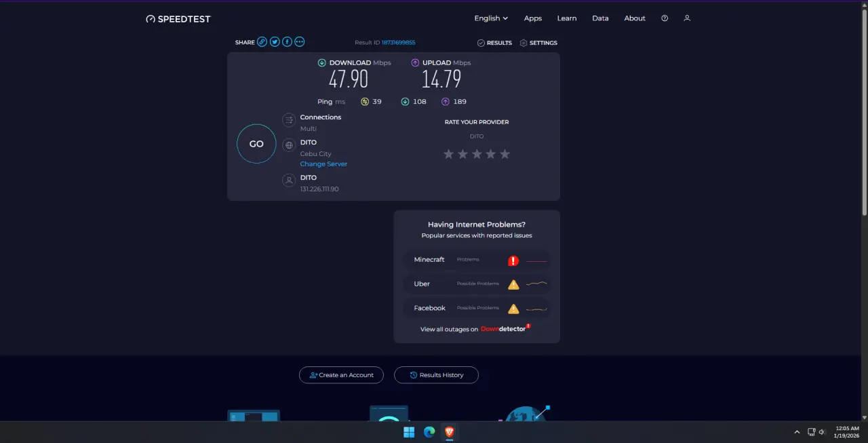The width and height of the screenshot is (868, 443).
Task: Click the upload latency icon
Action: tap(446, 102)
